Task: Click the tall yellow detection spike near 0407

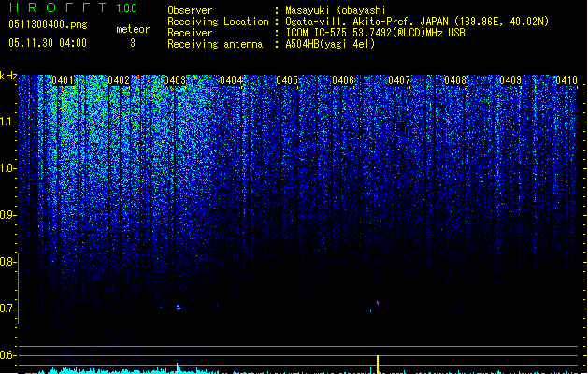Action: point(378,365)
